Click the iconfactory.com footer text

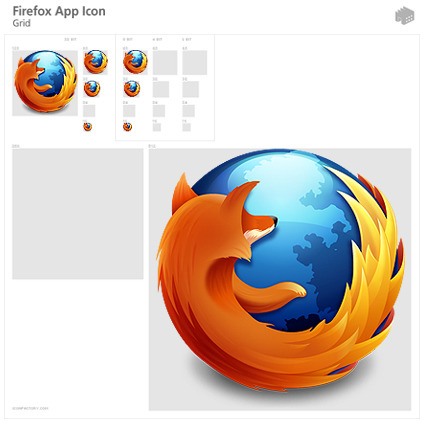(x=30, y=408)
